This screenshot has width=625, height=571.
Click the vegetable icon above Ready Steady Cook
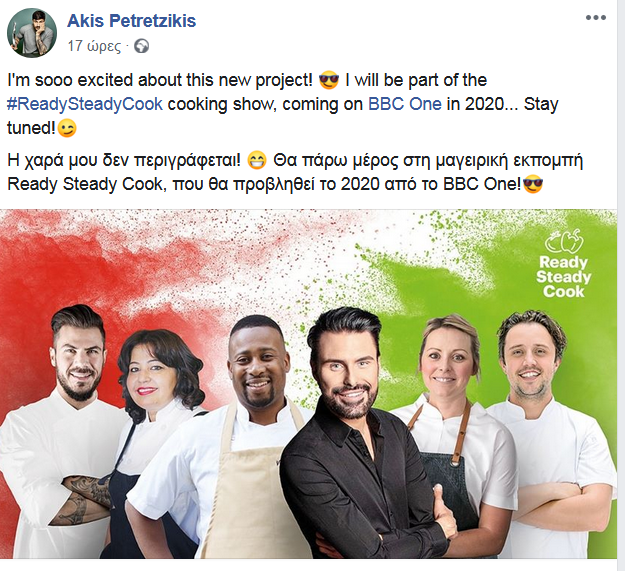click(564, 241)
